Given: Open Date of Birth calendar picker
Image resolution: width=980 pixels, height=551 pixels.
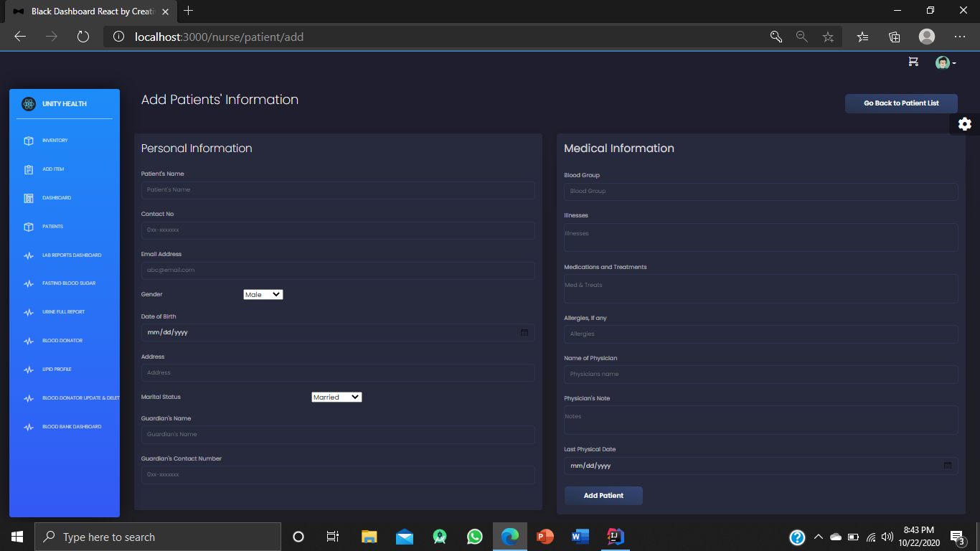Looking at the screenshot, I should pos(524,332).
